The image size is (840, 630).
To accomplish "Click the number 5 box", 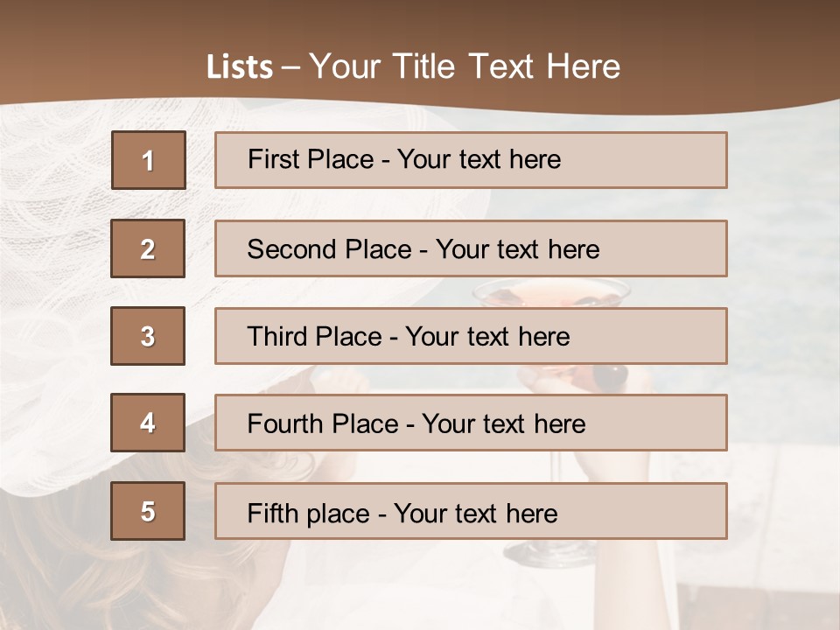I will [x=148, y=510].
